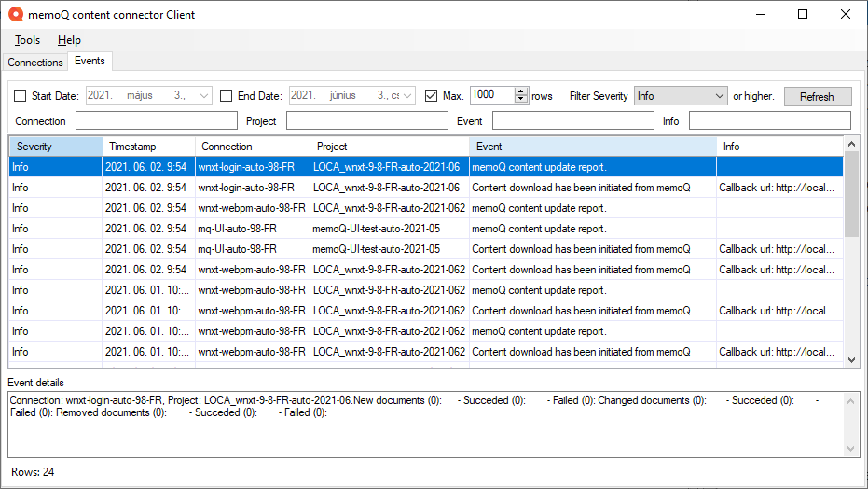868x489 pixels.
Task: Click the Project filter text box
Action: 366,121
